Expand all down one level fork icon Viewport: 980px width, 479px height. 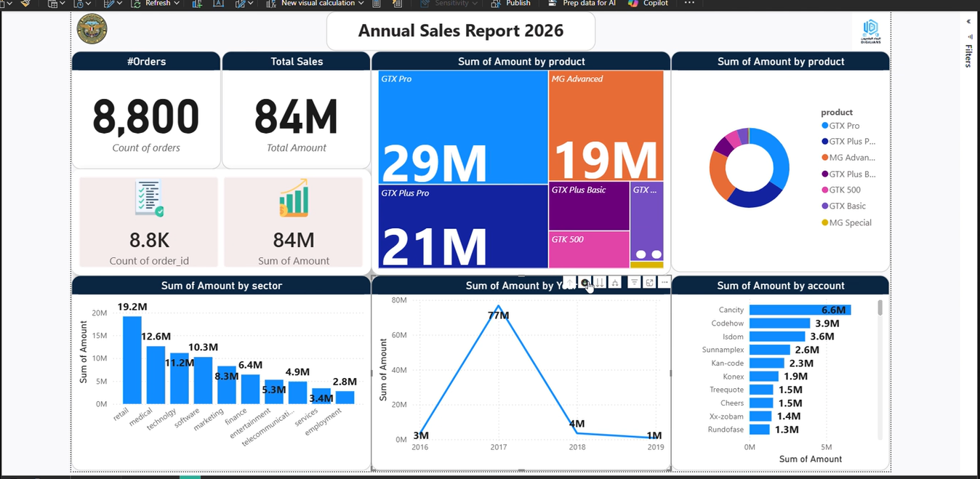pyautogui.click(x=615, y=282)
